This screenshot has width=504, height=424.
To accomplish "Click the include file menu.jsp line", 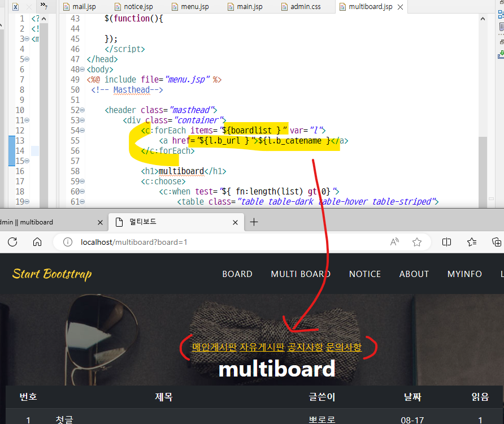I will pyautogui.click(x=154, y=80).
